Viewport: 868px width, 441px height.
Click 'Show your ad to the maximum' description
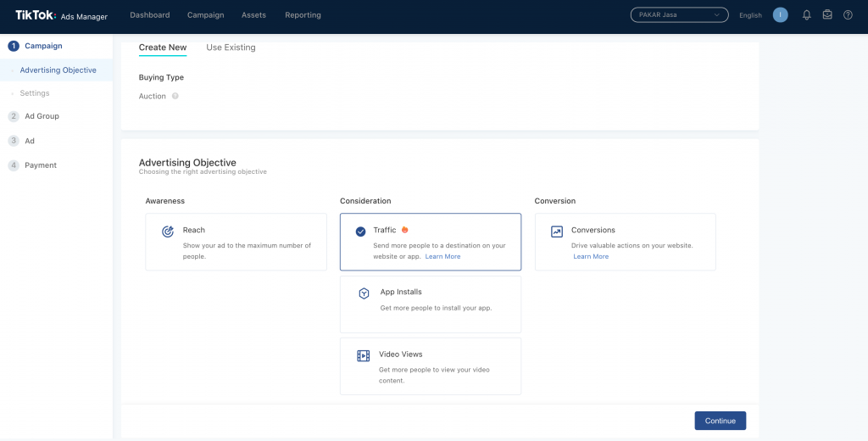click(x=247, y=250)
